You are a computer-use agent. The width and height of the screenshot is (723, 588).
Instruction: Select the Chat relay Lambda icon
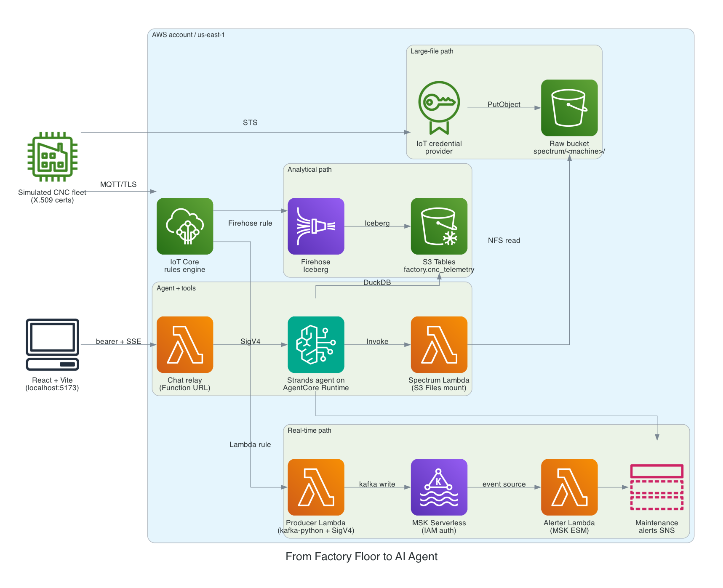(185, 344)
